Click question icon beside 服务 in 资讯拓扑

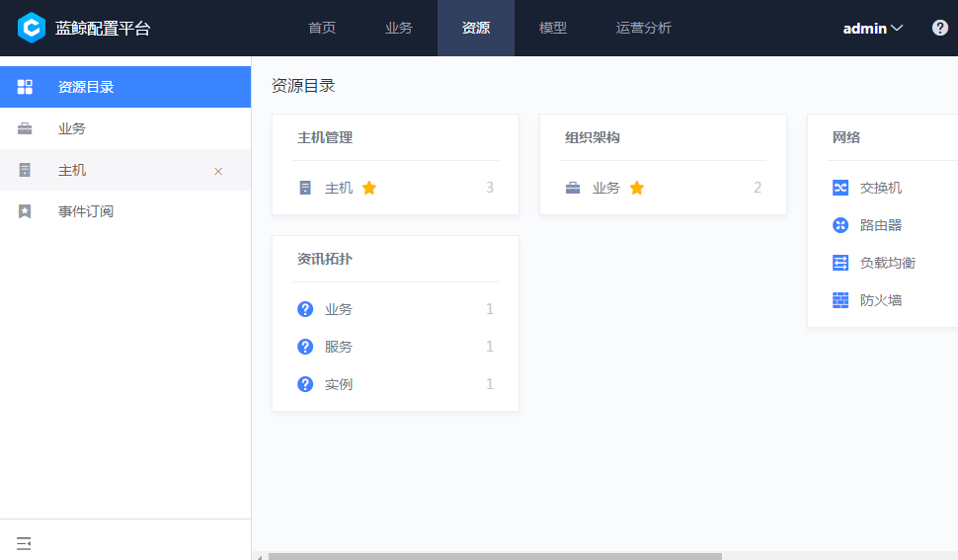click(305, 347)
